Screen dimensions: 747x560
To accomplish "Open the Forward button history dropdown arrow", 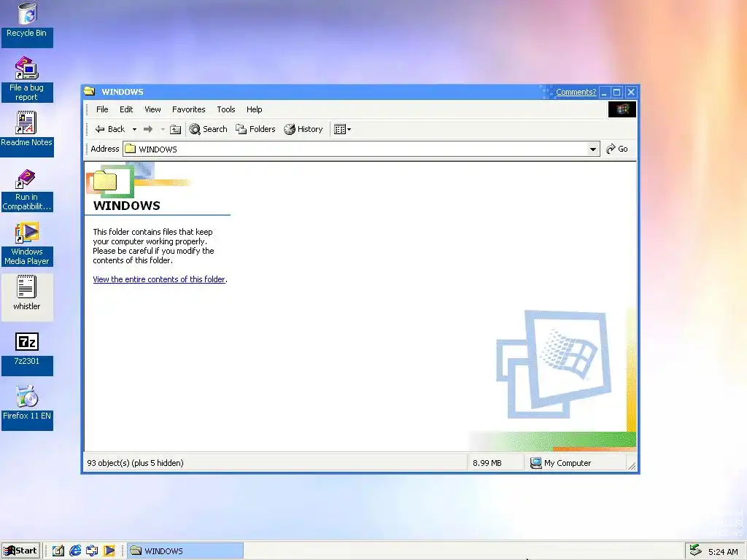I will point(163,129).
